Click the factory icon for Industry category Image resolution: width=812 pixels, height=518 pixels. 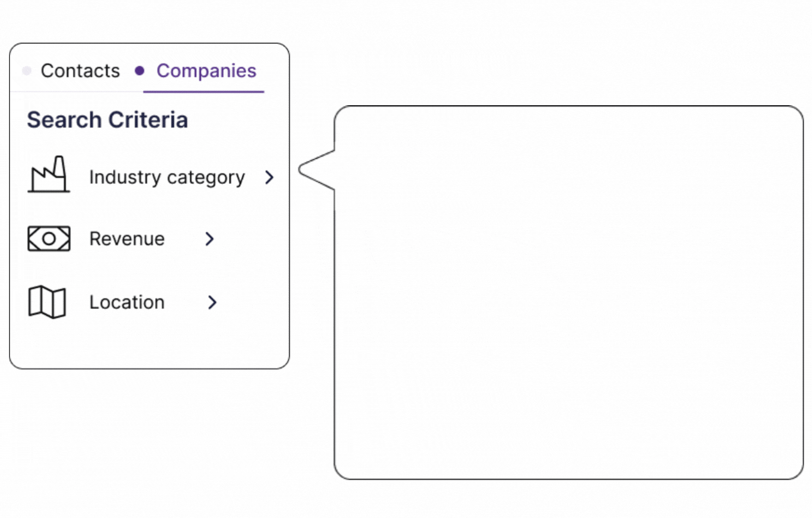pyautogui.click(x=49, y=175)
